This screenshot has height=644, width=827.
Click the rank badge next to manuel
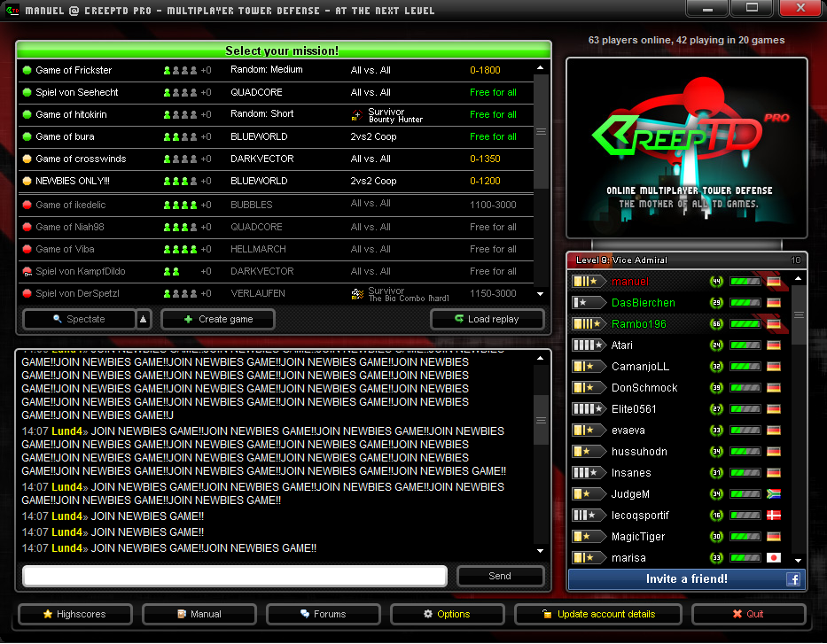tap(588, 282)
